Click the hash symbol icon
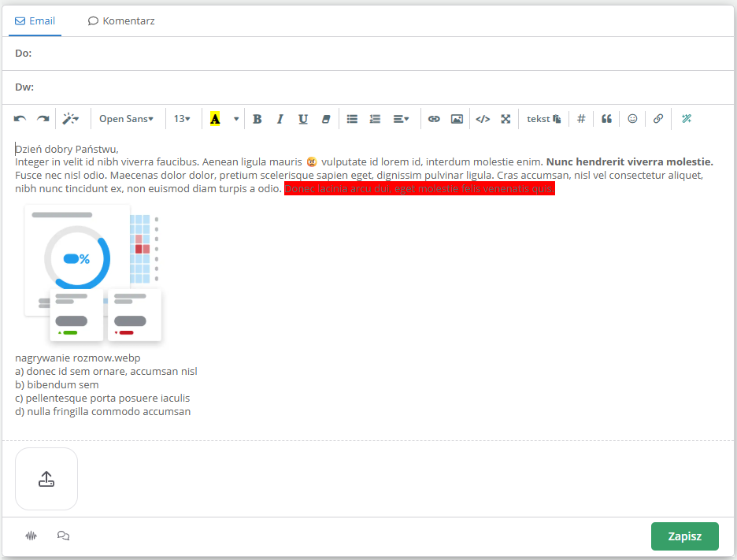The image size is (737, 560). 581,119
